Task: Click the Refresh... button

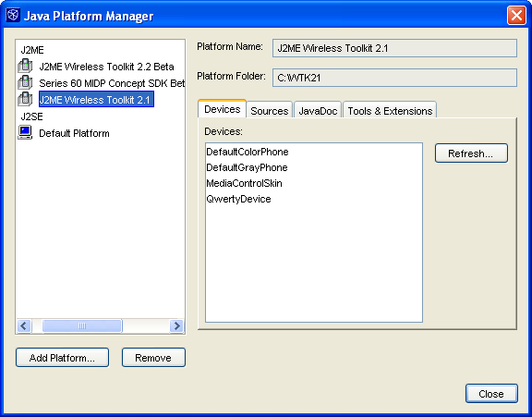Action: pos(471,153)
